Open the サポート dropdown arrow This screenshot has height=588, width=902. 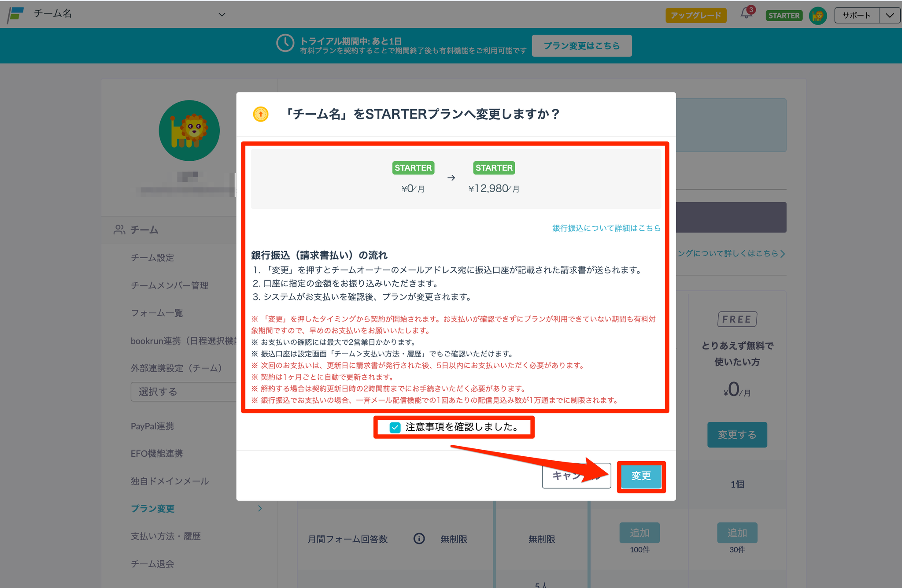[x=890, y=15]
